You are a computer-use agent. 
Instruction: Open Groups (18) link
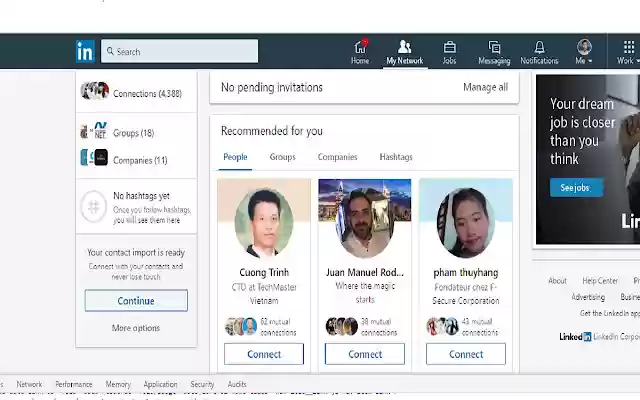tap(133, 133)
